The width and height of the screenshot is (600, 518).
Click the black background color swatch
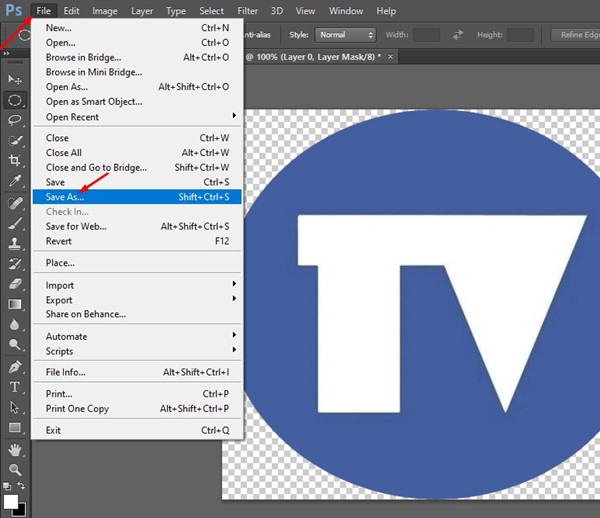pos(21,510)
